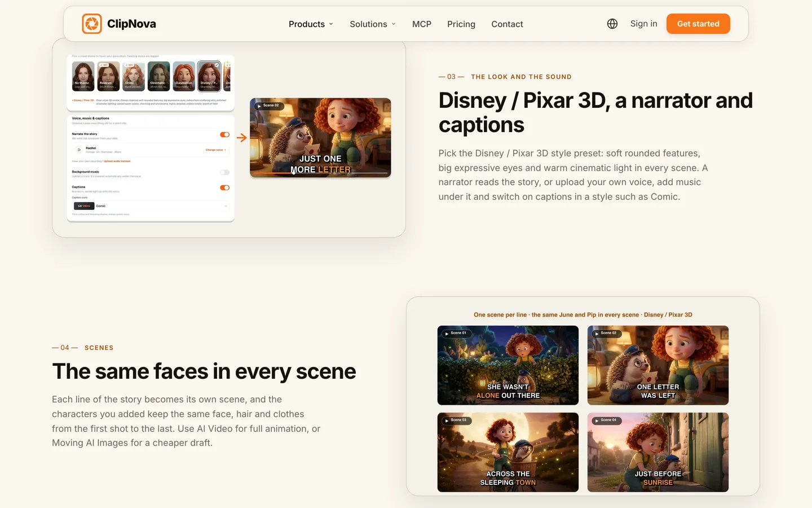Screen dimensions: 812x508
Task: Click 'Voice, music & captions' heading
Action: point(91,119)
